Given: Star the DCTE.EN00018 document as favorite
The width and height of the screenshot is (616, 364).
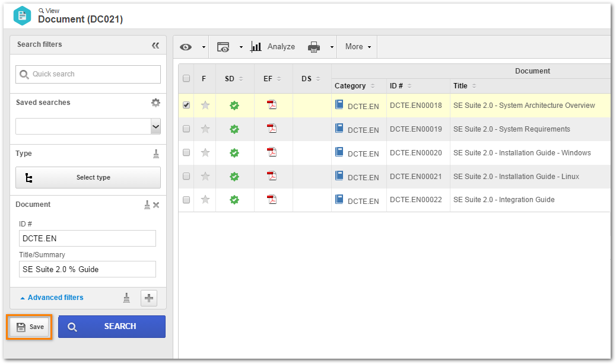Looking at the screenshot, I should click(x=205, y=105).
